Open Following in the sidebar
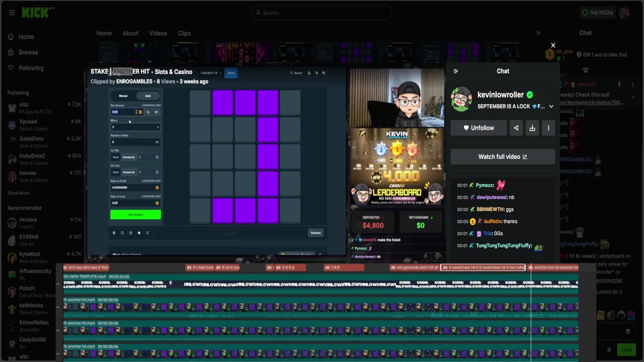644x362 pixels. coord(25,68)
